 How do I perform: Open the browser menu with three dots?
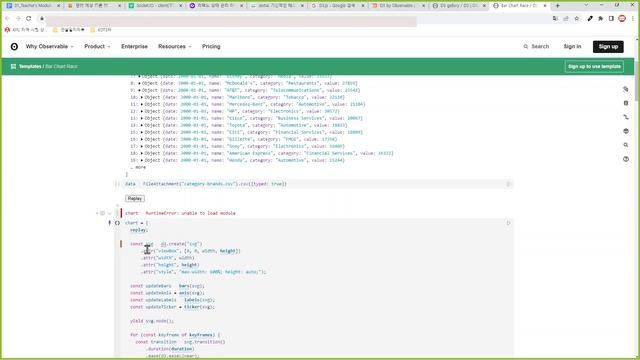pyautogui.click(x=633, y=18)
